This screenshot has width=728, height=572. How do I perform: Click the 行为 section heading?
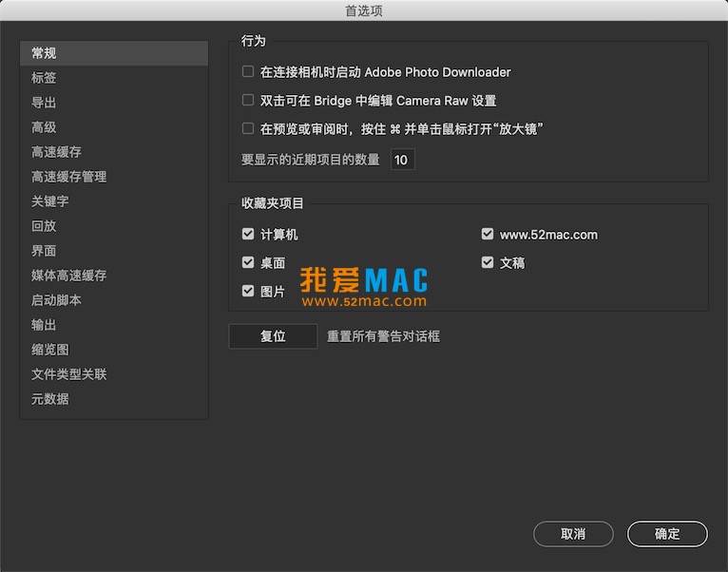coord(254,41)
